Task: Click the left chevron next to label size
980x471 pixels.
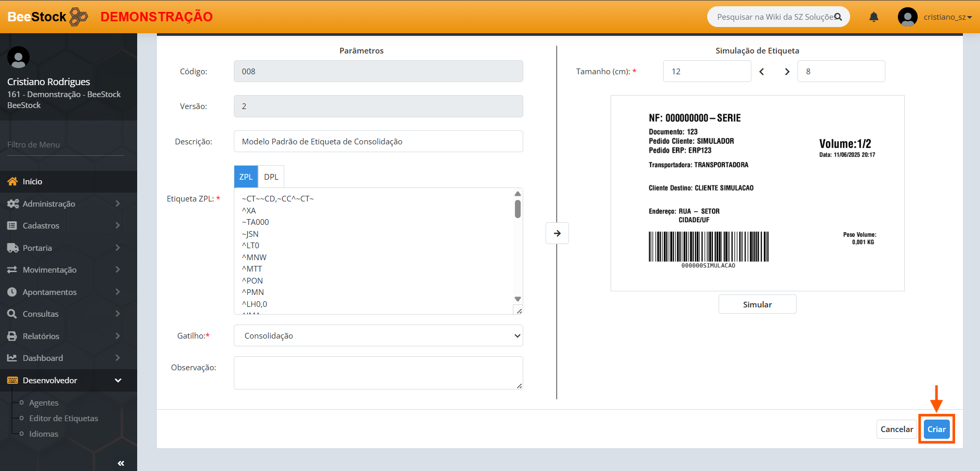Action: click(762, 72)
